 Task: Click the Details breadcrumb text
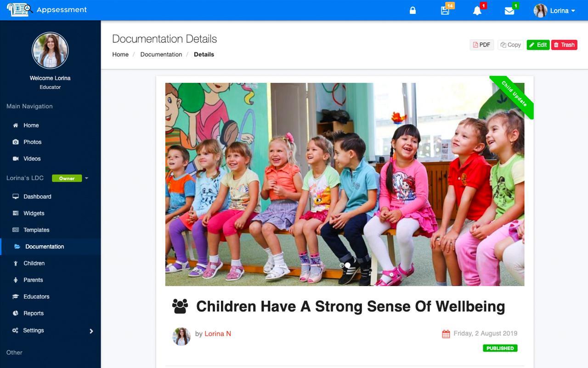204,54
